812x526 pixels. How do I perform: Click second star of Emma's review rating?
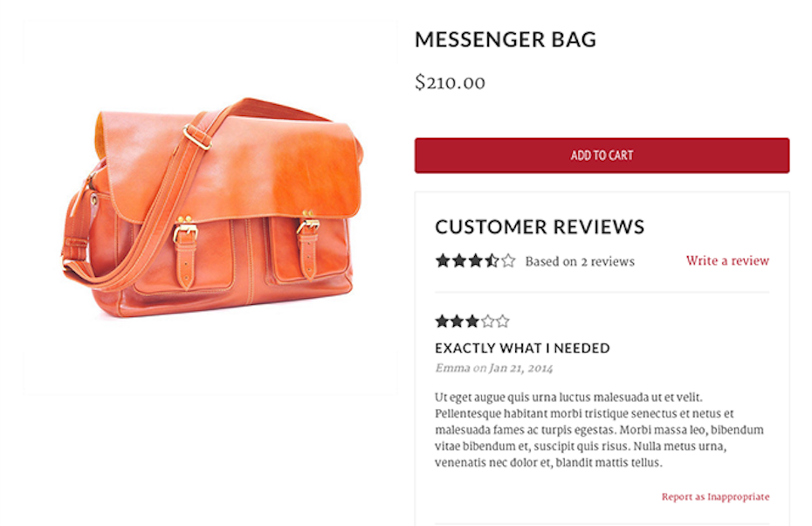[x=457, y=322]
